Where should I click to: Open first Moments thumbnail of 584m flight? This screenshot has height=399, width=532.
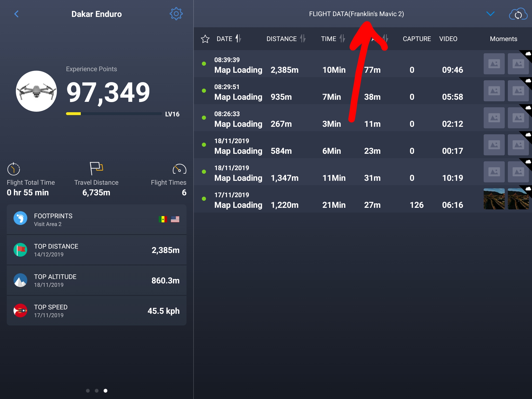494,145
